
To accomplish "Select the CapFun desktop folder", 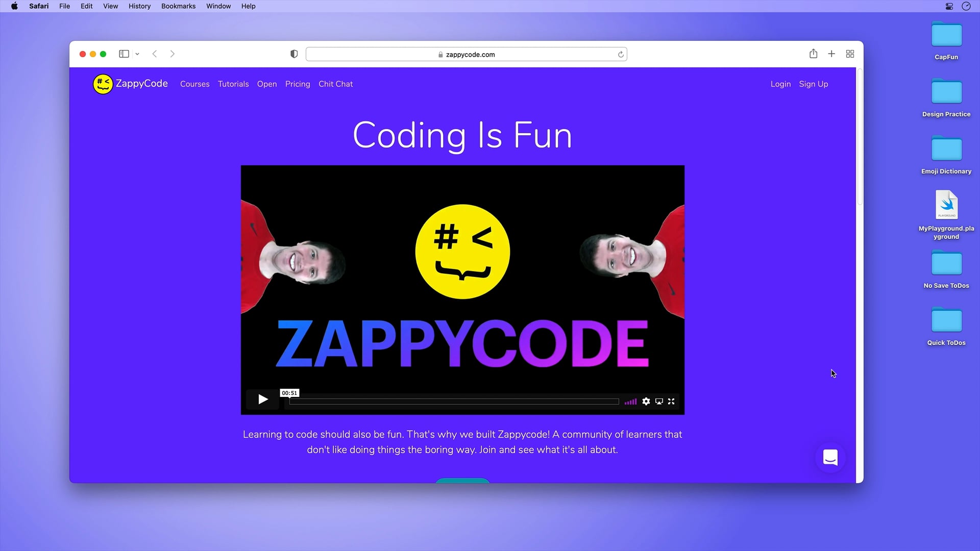I will 946,41.
